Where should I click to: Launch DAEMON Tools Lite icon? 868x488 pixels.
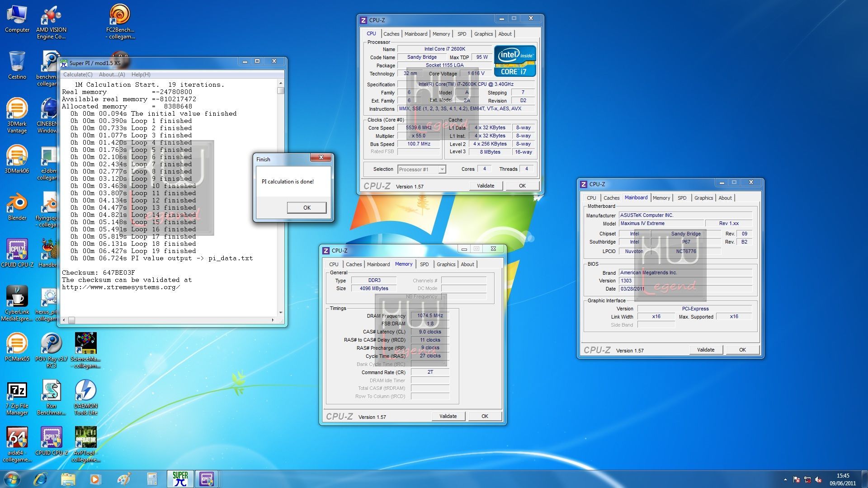(85, 397)
